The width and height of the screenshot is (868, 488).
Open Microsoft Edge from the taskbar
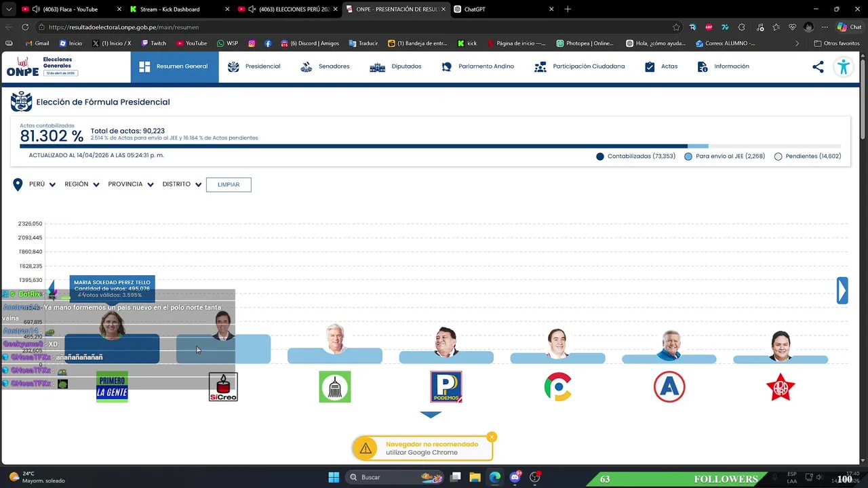click(x=495, y=477)
